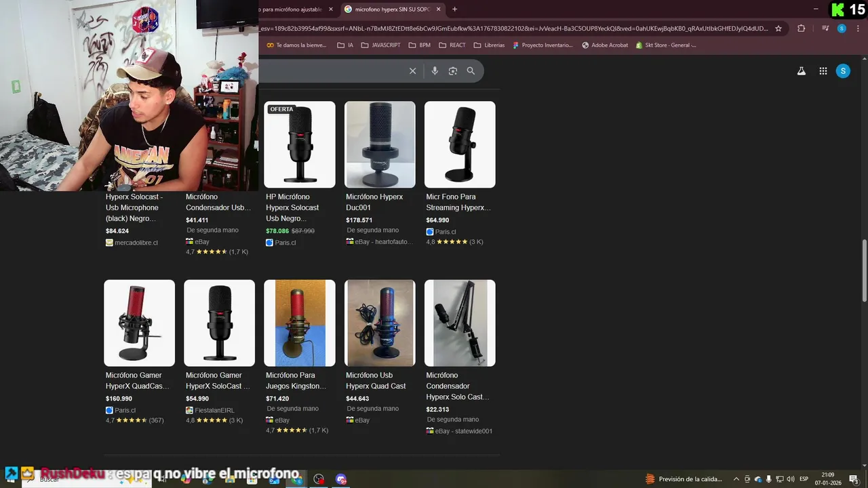The image size is (868, 488).
Task: Click the OFERTA badge on HP Micrófono
Action: pos(281,109)
